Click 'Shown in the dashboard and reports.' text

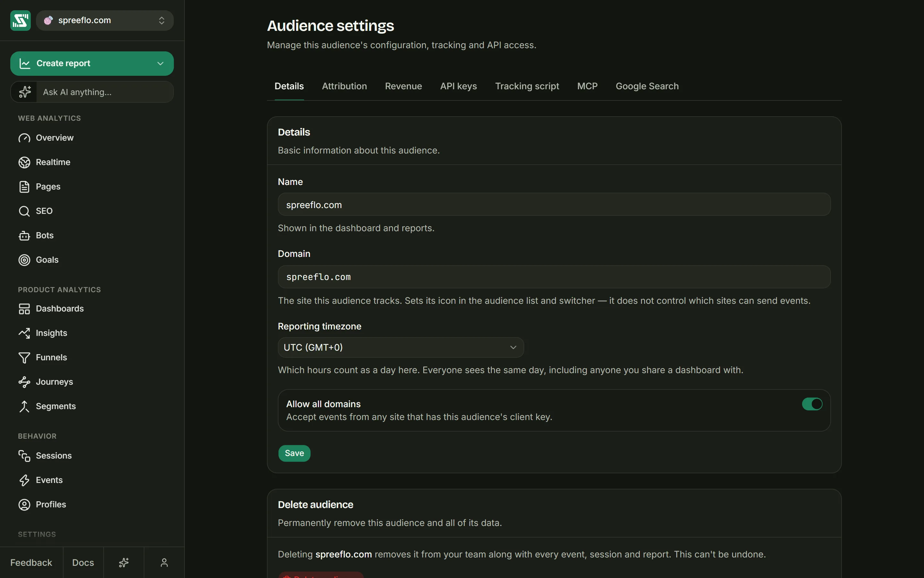[356, 228]
